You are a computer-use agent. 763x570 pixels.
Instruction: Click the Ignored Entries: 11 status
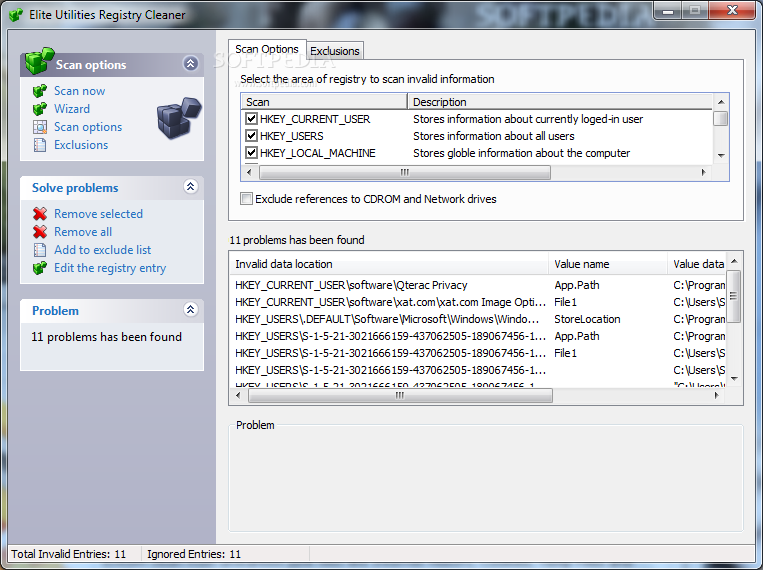click(194, 554)
